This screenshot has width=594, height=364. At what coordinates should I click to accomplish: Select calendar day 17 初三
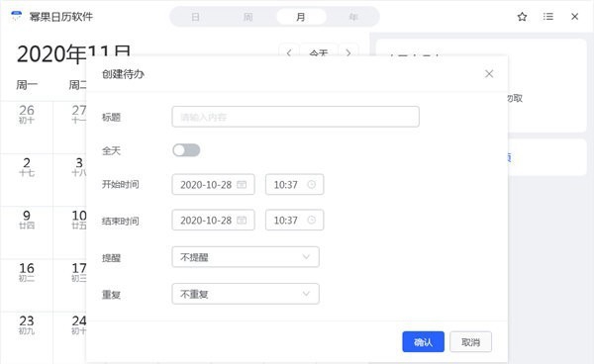(79, 272)
